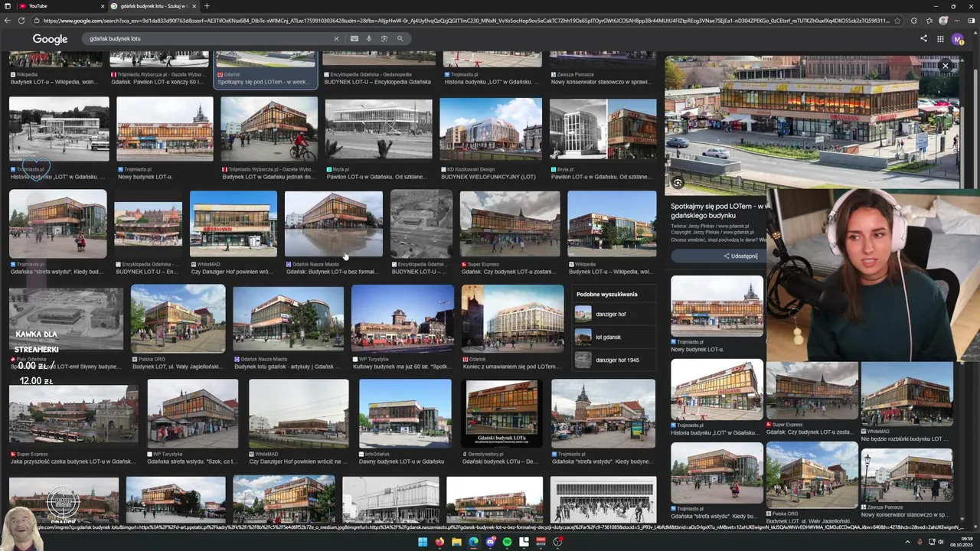Open Spotify from the taskbar
The width and height of the screenshot is (980, 551).
507,542
